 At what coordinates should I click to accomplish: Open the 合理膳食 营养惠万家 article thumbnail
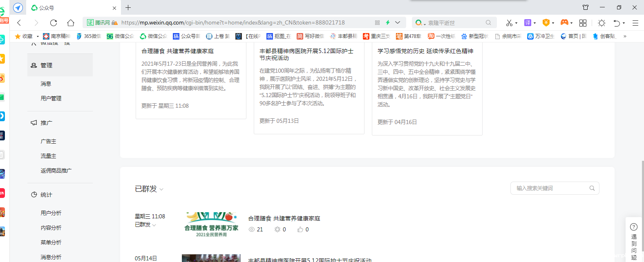point(211,224)
